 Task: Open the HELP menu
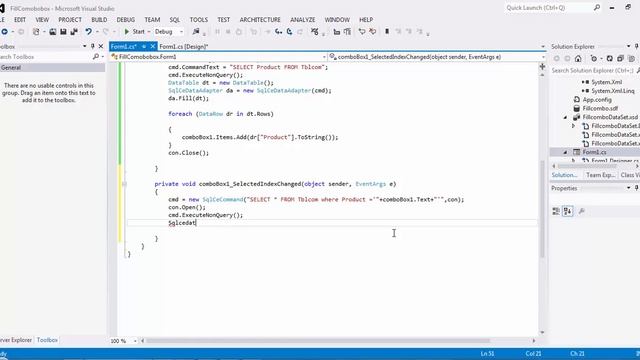tap(366, 20)
